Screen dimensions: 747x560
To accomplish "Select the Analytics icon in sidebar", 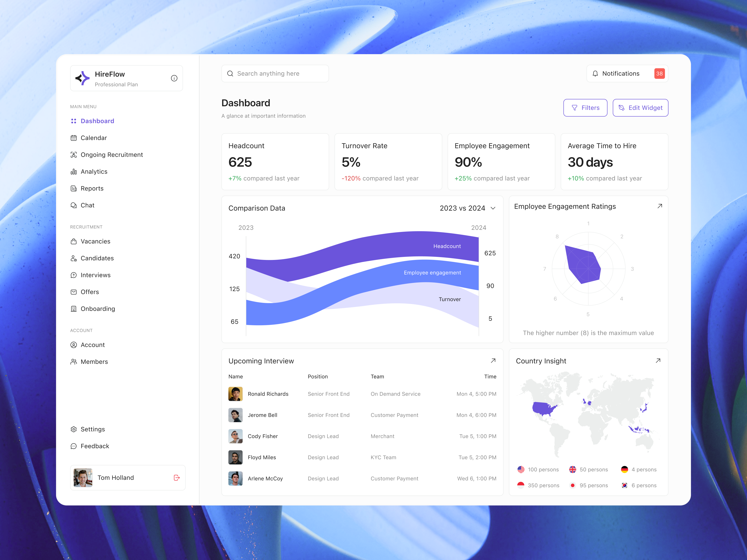I will (74, 171).
